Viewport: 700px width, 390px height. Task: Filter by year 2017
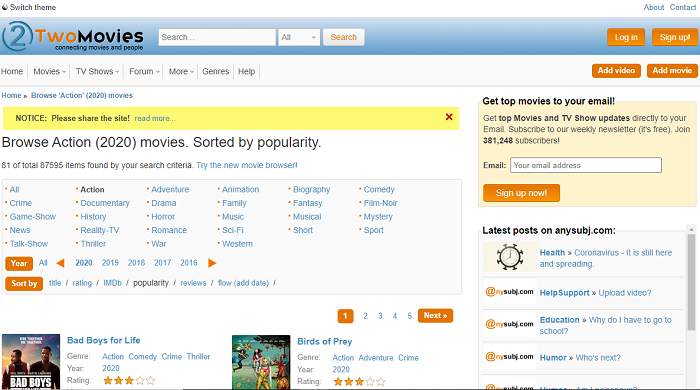(162, 263)
